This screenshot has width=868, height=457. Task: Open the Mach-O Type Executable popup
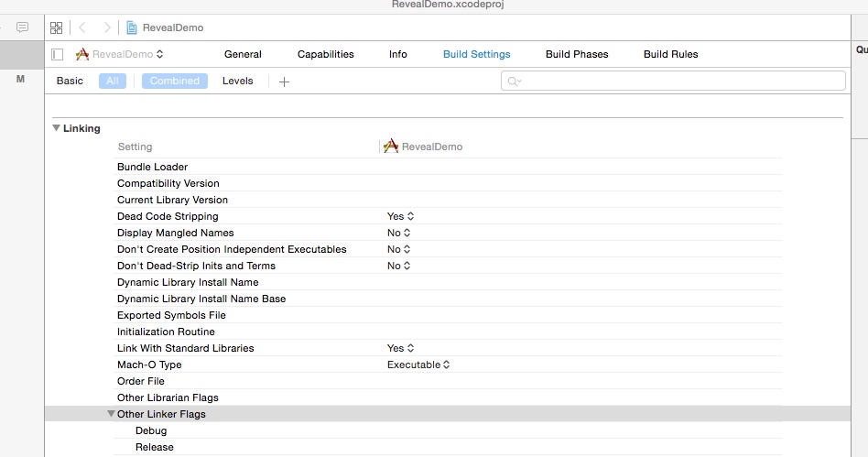point(418,365)
